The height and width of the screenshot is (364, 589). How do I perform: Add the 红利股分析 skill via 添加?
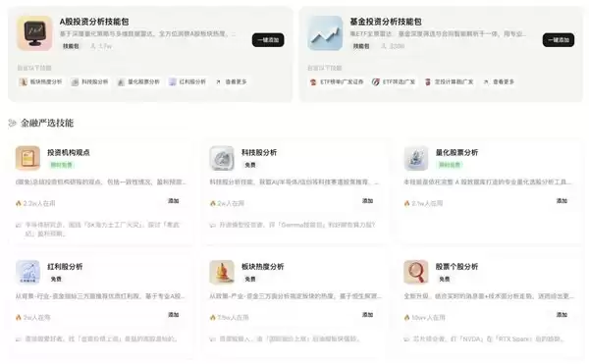tap(173, 315)
